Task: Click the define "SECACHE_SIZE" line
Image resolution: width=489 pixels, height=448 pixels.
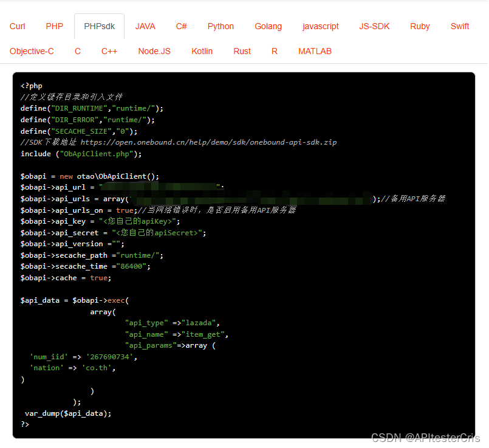Action: click(79, 131)
